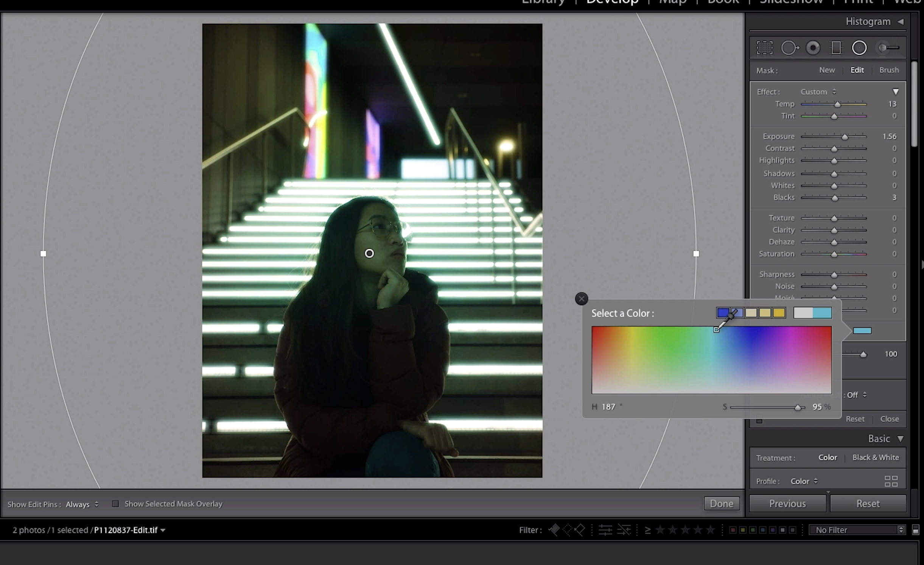Switch mask mode to Brush
Screen dimensions: 924x565
pos(888,70)
